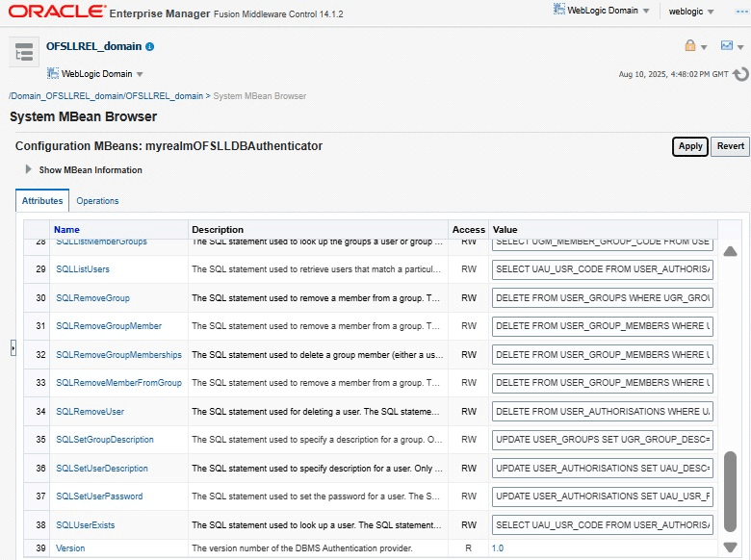Screen dimensions: 751x560
Task: Refresh the page with the refresh icon
Action: coord(740,74)
